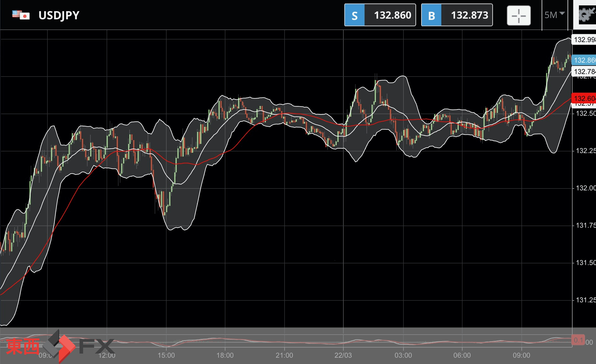Click the 21:00 time axis label

(284, 355)
